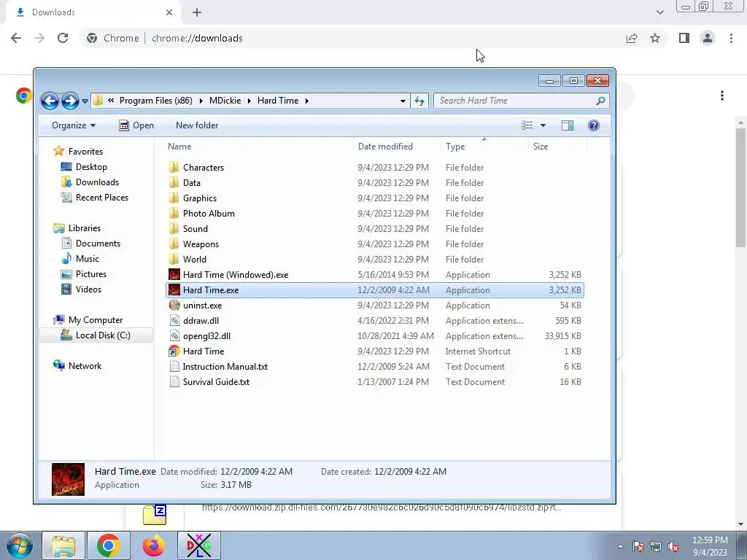Open the address bar history dropdown

coord(403,101)
